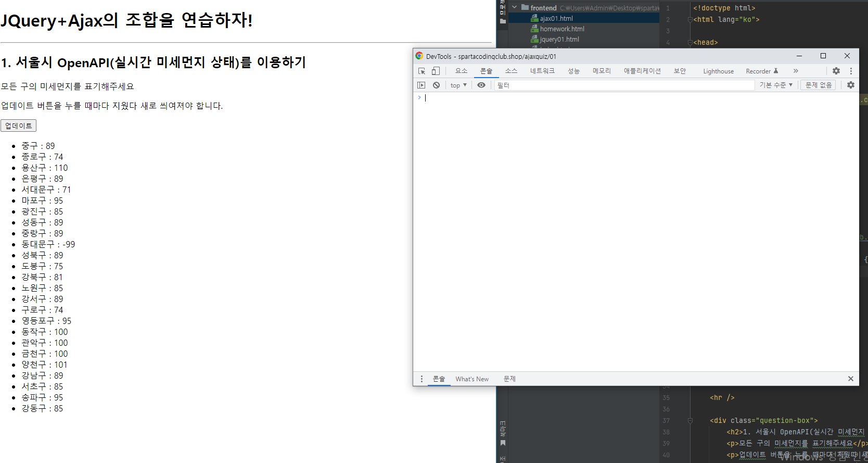This screenshot has width=868, height=463.
Task: Open the 애플리케이션 tab in DevTools
Action: pyautogui.click(x=642, y=71)
